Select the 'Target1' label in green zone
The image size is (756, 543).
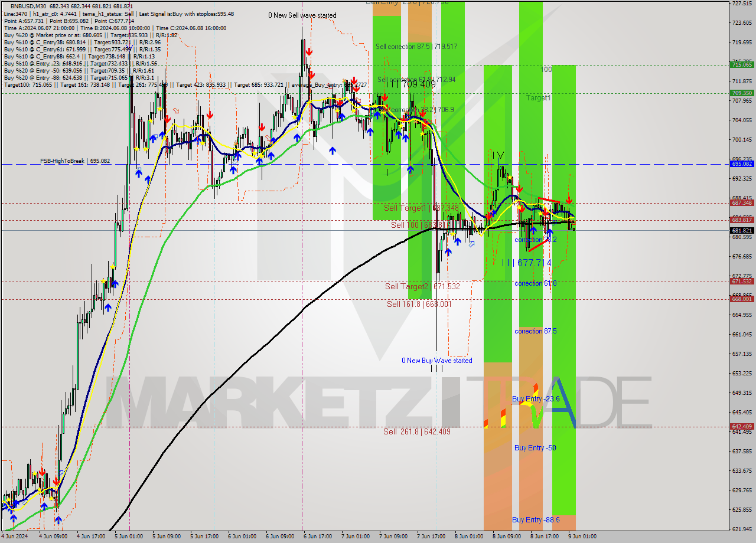tap(539, 98)
